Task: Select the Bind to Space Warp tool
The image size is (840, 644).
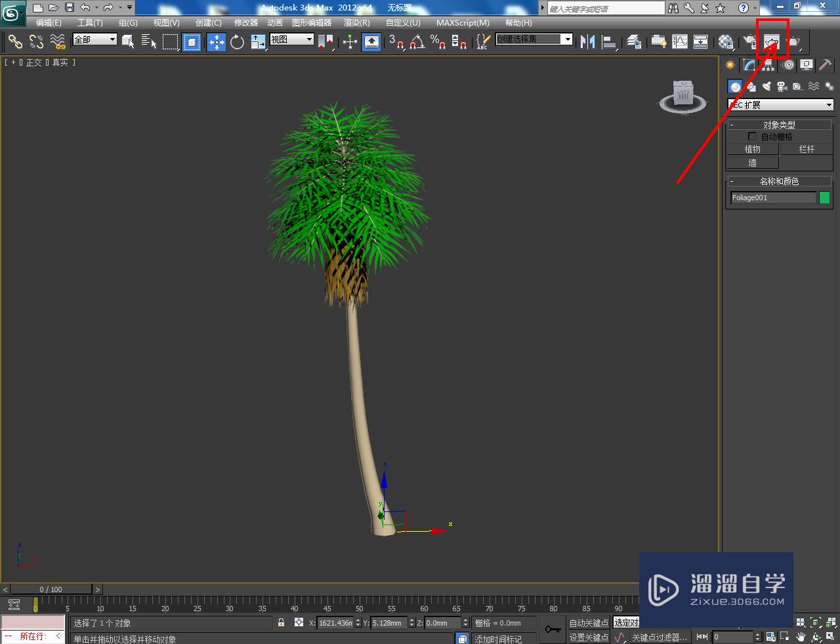Action: tap(58, 42)
